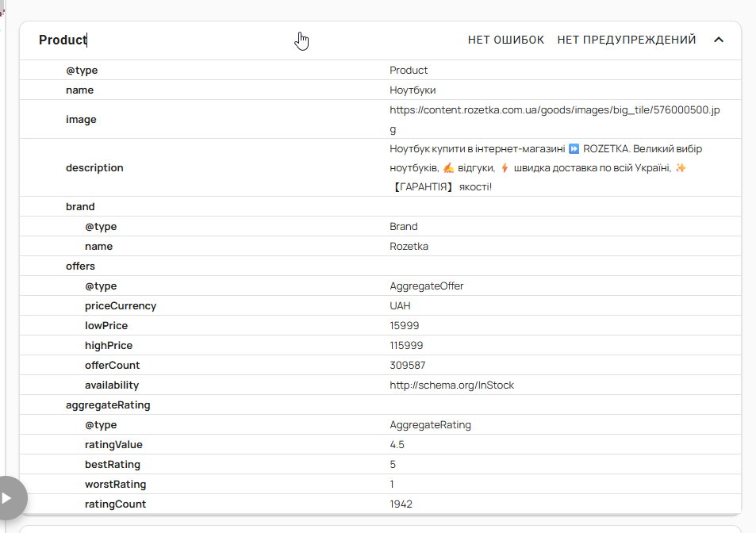Click the writing hand emoji in description

(x=448, y=168)
